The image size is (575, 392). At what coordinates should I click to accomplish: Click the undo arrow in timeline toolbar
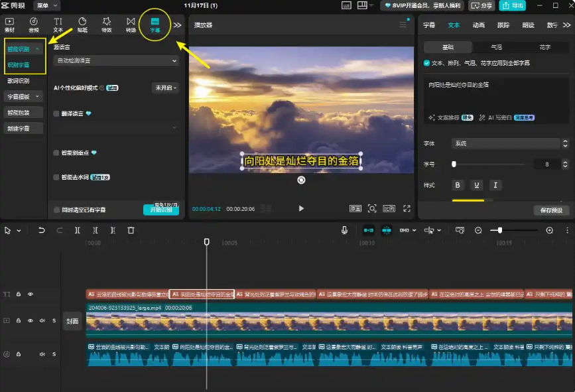(42, 230)
